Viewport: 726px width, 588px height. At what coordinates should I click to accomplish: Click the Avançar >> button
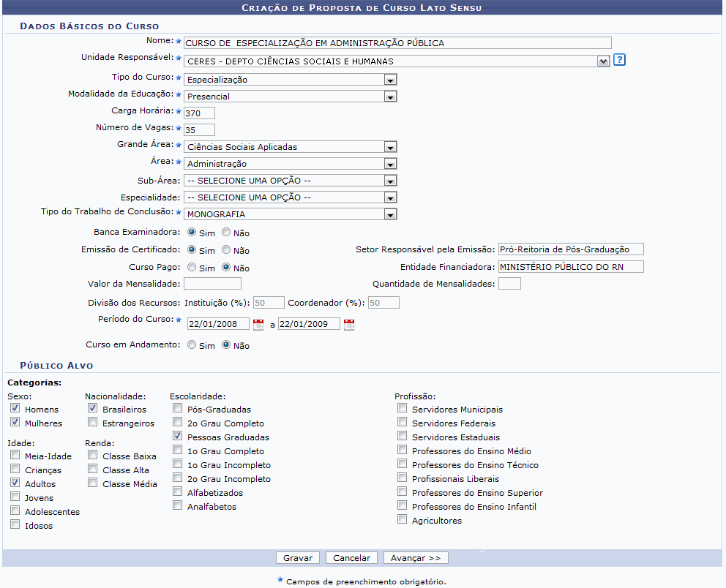tap(415, 558)
